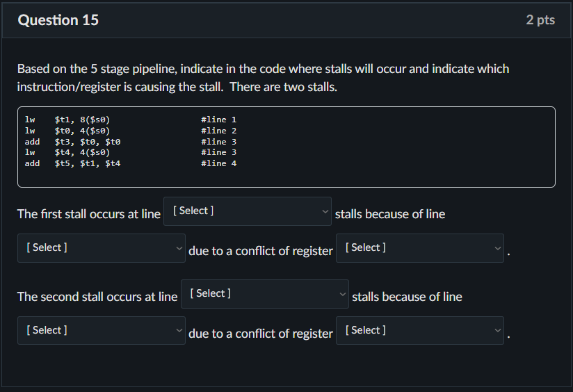
Task: Open second stall's 'because of line' dropdown
Action: click(x=101, y=331)
